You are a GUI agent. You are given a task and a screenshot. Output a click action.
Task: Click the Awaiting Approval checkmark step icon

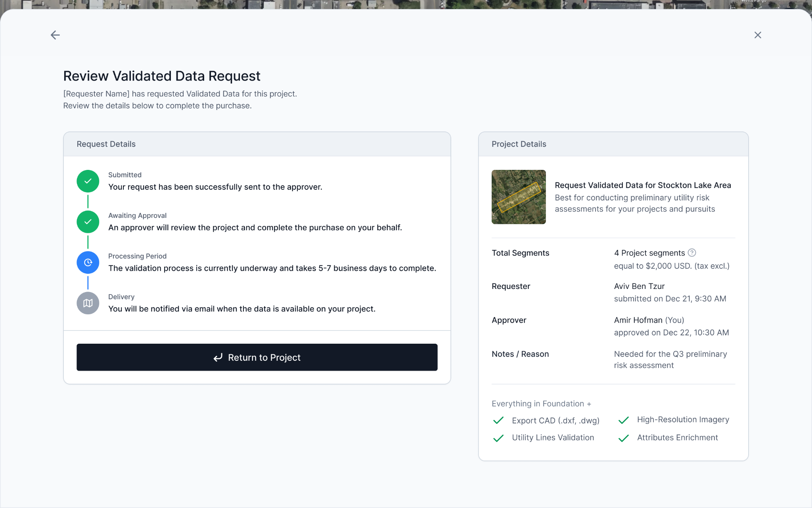(88, 222)
